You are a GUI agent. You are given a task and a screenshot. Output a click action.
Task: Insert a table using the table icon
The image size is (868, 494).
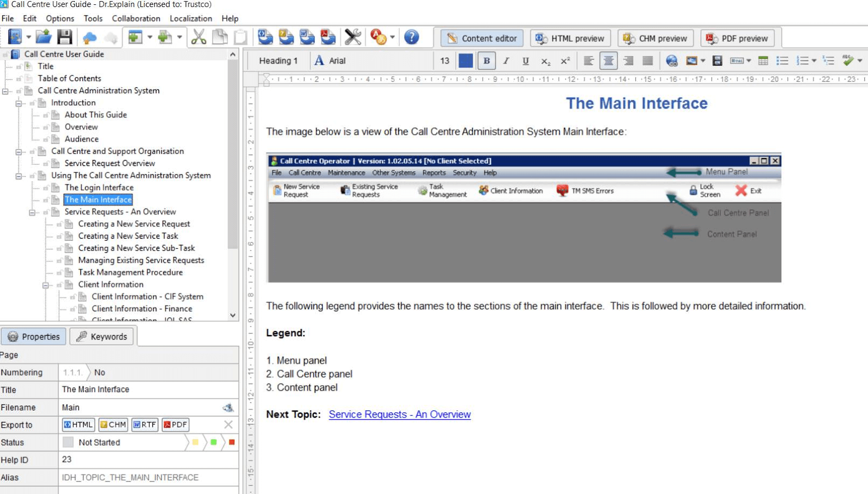coord(763,61)
